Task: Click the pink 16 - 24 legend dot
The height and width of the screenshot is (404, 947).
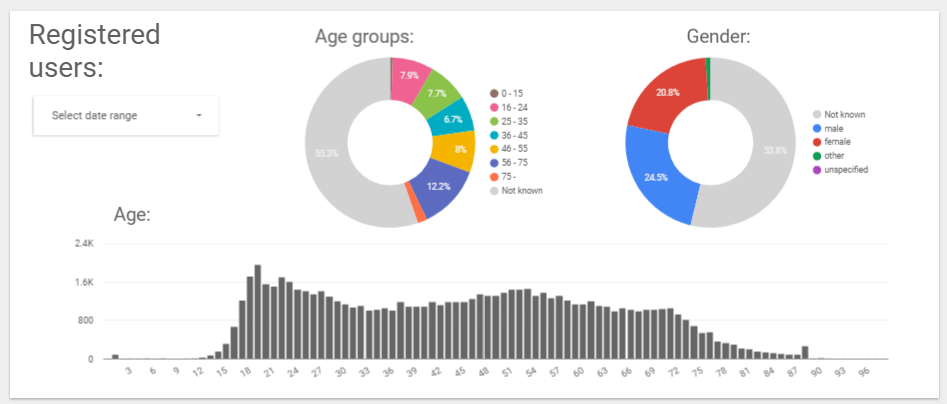Action: [x=493, y=107]
